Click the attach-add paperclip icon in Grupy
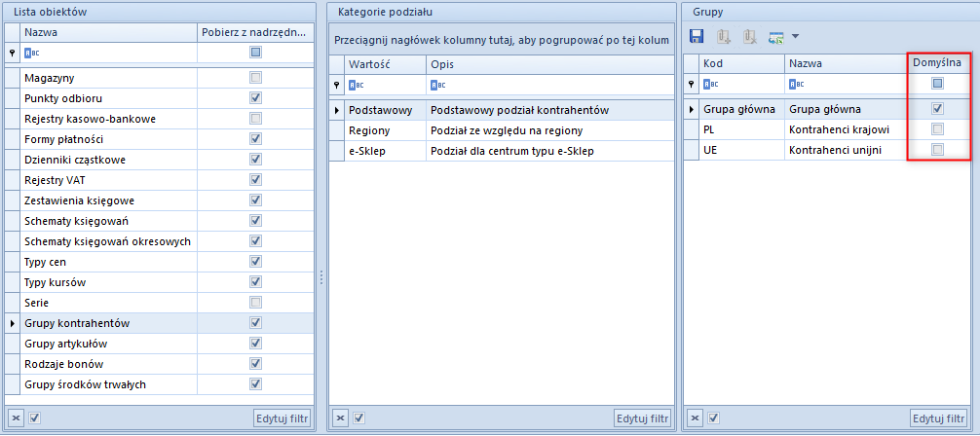The width and height of the screenshot is (980, 436). 724,37
